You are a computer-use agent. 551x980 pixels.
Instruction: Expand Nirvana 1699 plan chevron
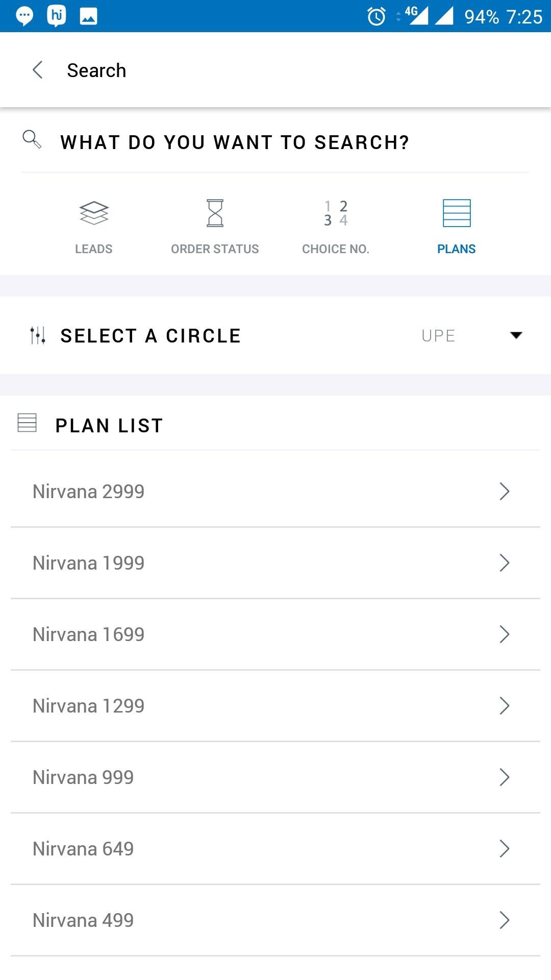(x=504, y=634)
